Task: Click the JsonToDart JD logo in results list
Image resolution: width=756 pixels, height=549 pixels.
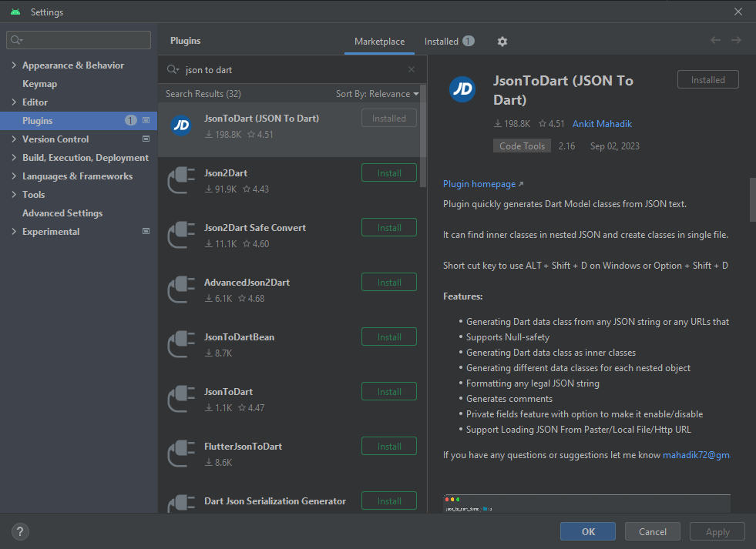Action: [x=181, y=126]
